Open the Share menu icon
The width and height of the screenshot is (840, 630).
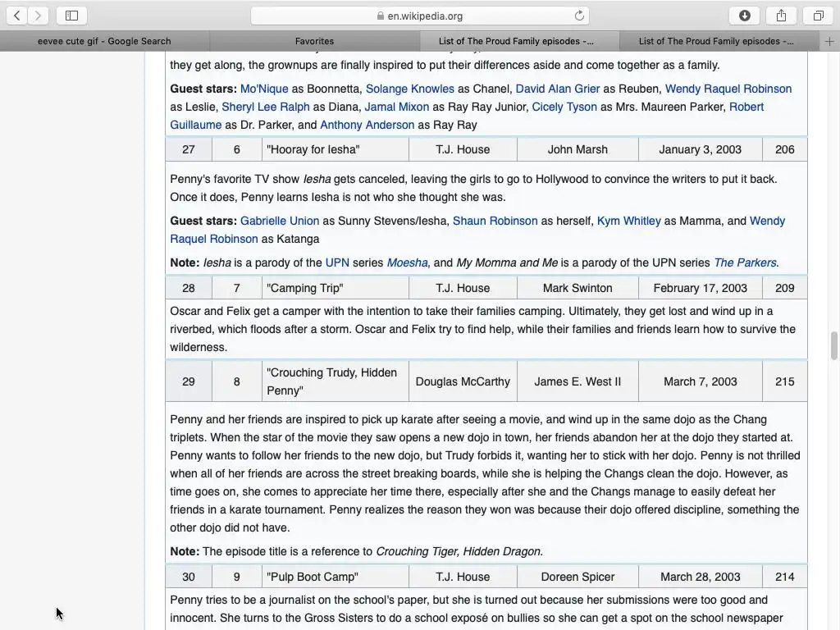782,16
